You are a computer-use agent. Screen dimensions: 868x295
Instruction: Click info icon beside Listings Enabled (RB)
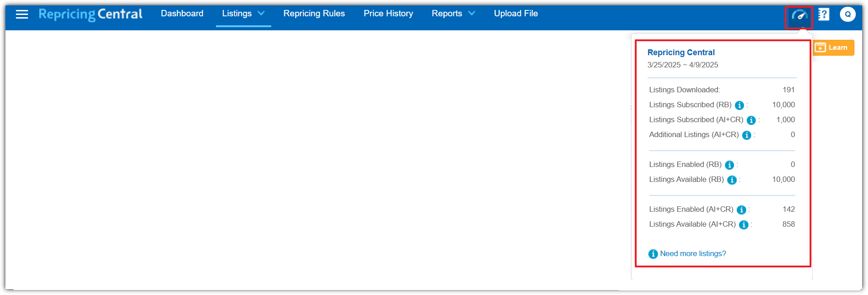[729, 165]
